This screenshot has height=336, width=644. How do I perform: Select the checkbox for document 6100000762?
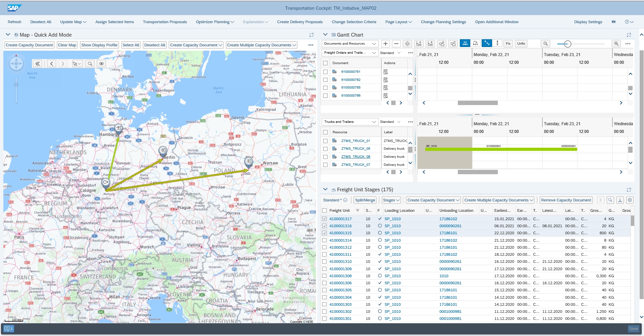click(325, 80)
